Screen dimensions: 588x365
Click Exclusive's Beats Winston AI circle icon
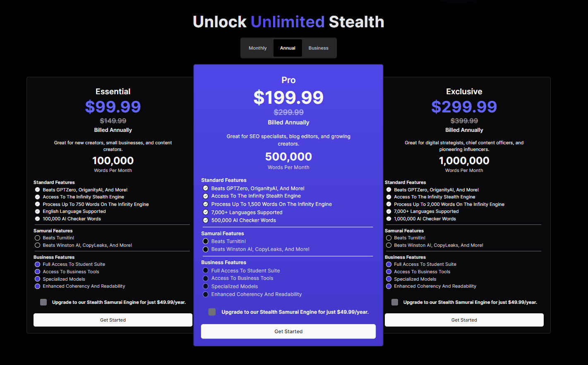(389, 246)
